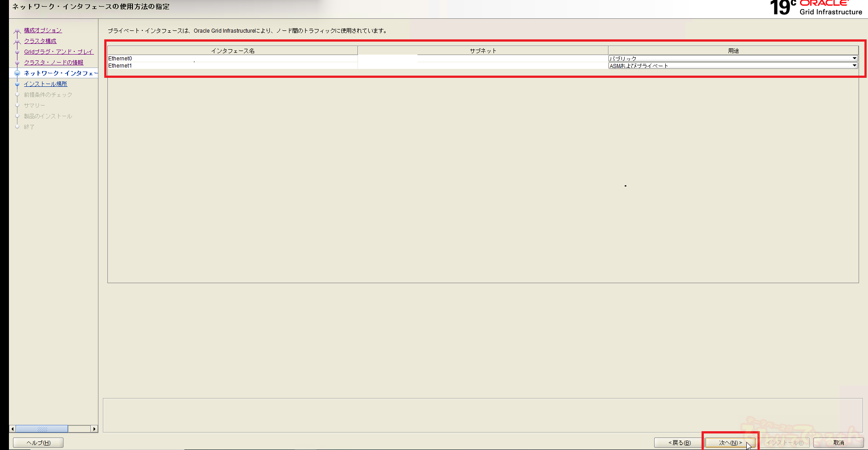Click the sidebar scrollbar left arrow
Image resolution: width=868 pixels, height=450 pixels.
[x=13, y=429]
